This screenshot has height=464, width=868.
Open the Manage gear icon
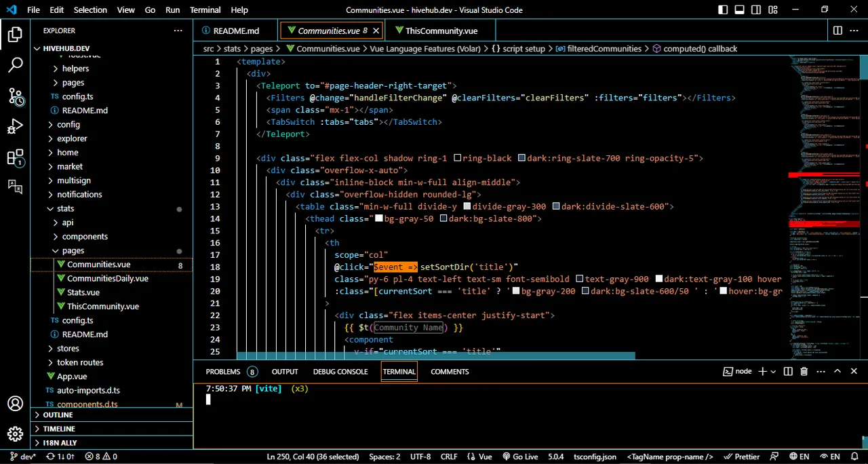point(15,434)
